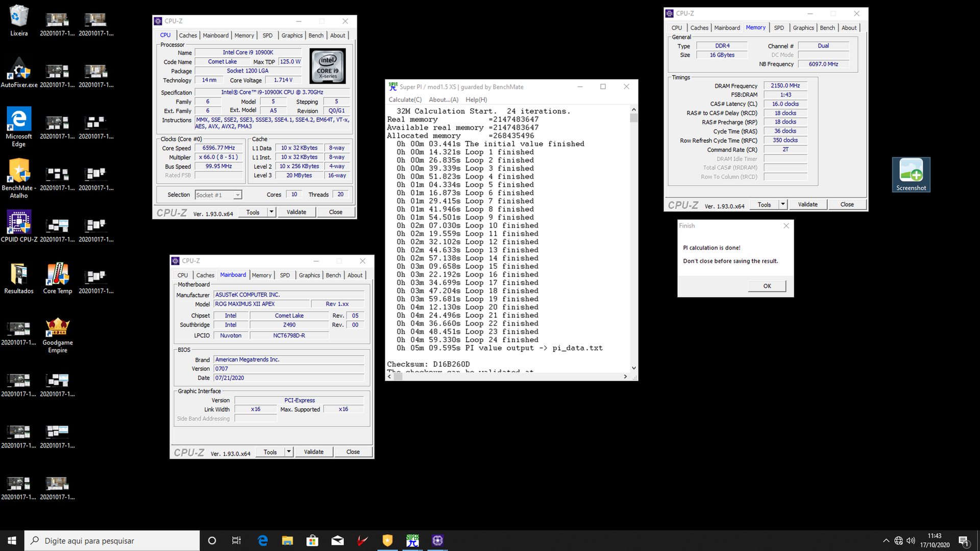Open Microsoft Store taskbar icon
Screen dimensions: 980x551
312,541
